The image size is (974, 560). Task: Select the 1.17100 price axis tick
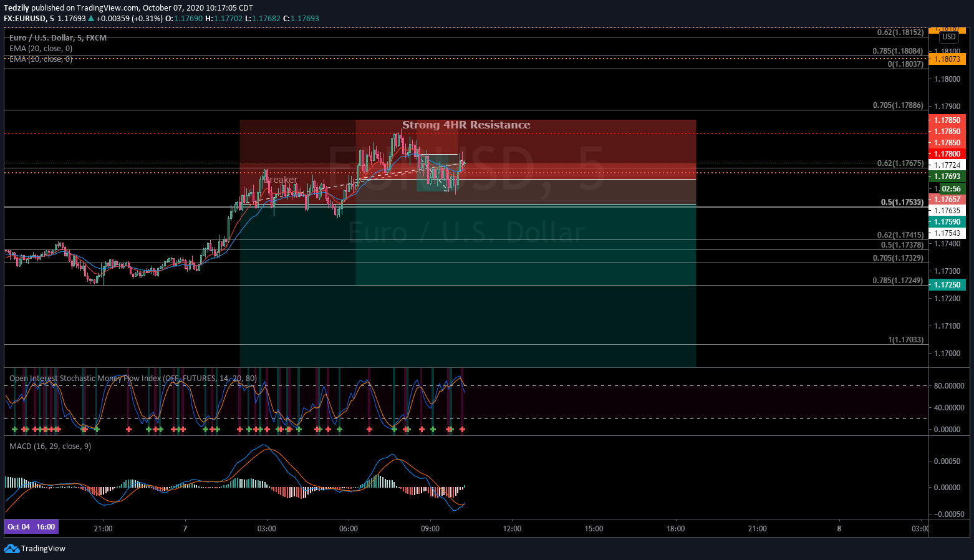pos(947,326)
